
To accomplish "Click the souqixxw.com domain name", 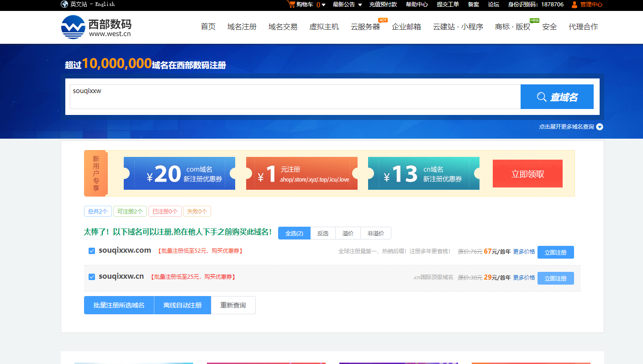I will [125, 250].
